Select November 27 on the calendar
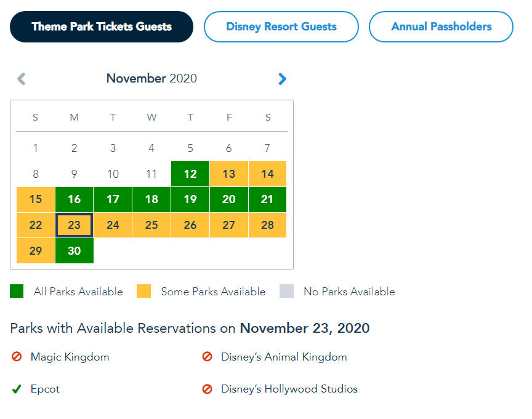The width and height of the screenshot is (532, 419). click(x=228, y=225)
